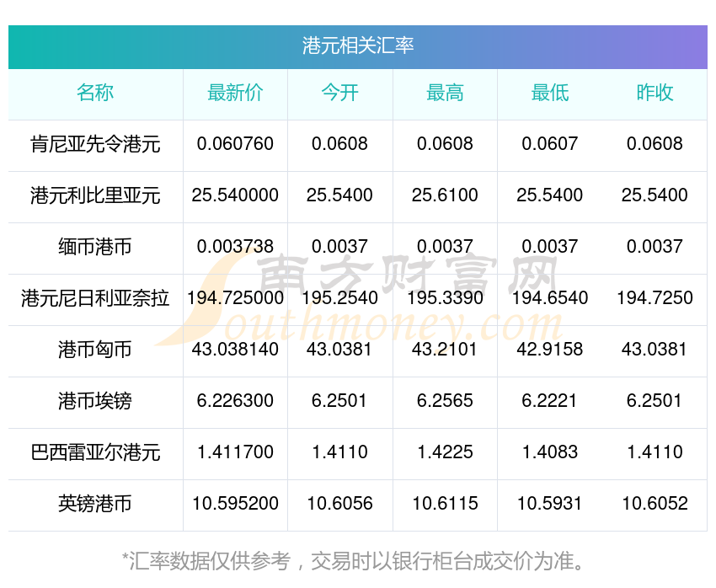
Task: Click the open value 195.2540
Action: pos(339,297)
